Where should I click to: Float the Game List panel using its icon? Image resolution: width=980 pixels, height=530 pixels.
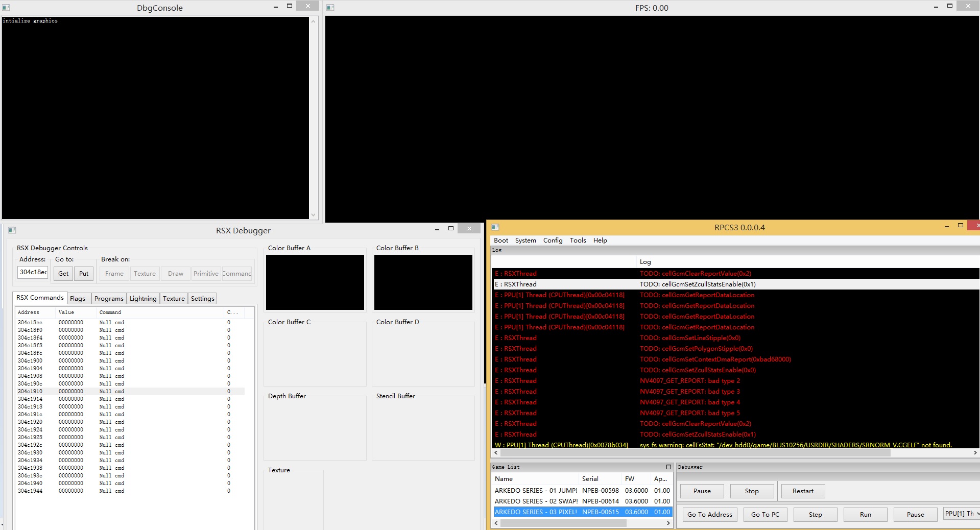(668, 467)
